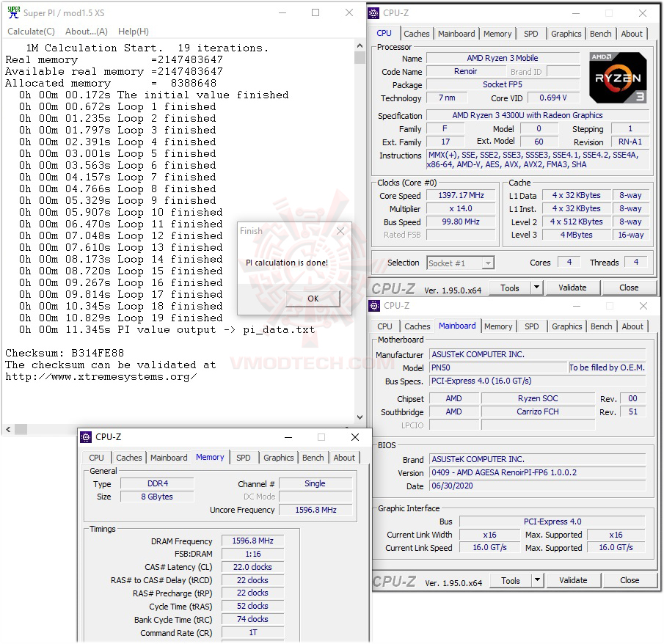Click the Uncore Frequency value field

pyautogui.click(x=315, y=510)
